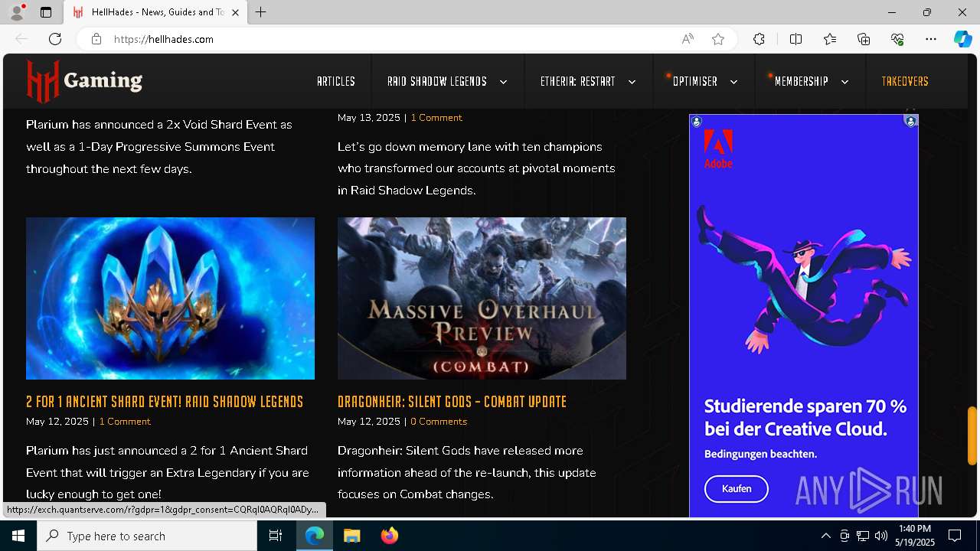Open the Extensions puzzle icon
The height and width of the screenshot is (551, 980).
759,39
